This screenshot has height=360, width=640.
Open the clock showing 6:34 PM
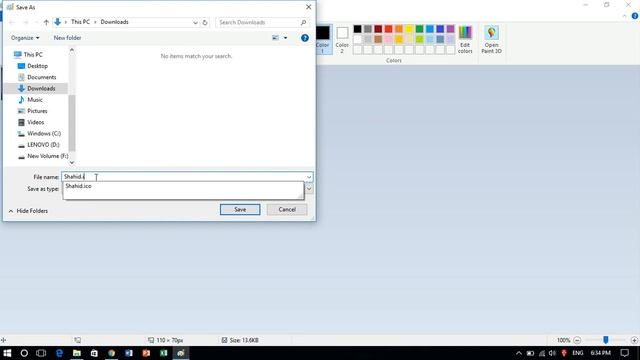601,353
